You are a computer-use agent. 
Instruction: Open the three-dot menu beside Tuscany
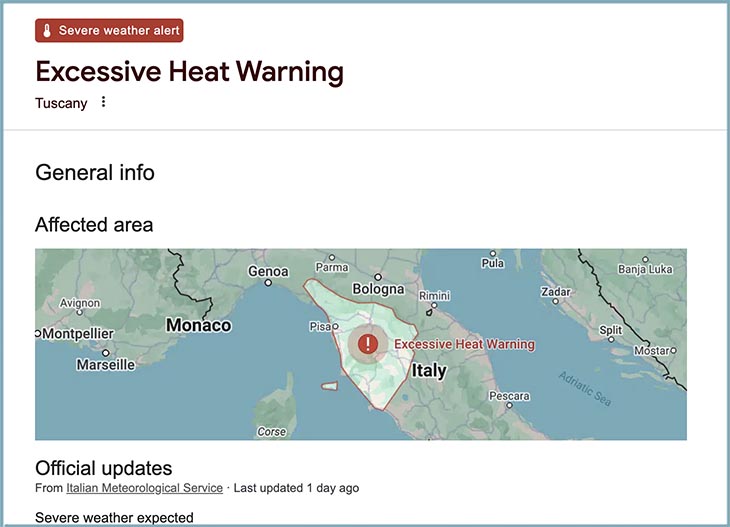tap(103, 102)
